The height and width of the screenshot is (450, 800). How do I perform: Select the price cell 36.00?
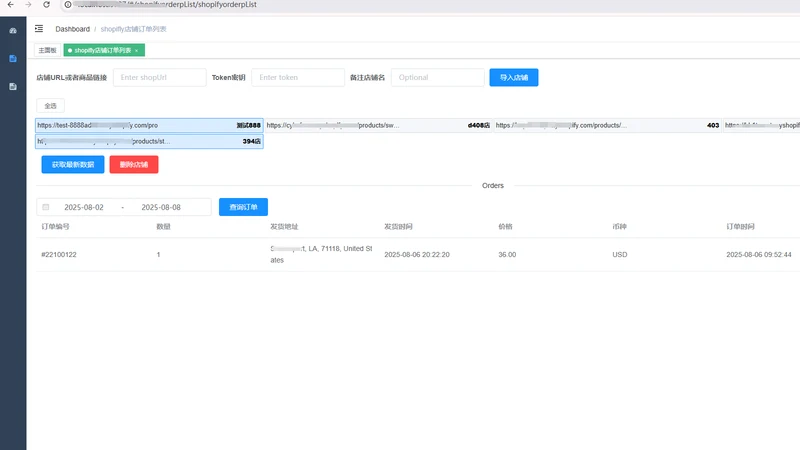pyautogui.click(x=507, y=255)
